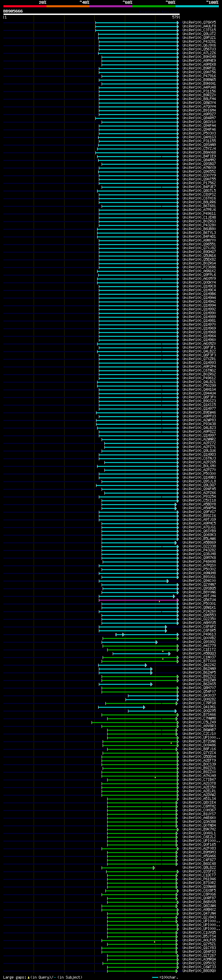Click the cyan alignment bar of UniRef100_Q76KV5
This screenshot has width=222, height=980.
click(137, 23)
